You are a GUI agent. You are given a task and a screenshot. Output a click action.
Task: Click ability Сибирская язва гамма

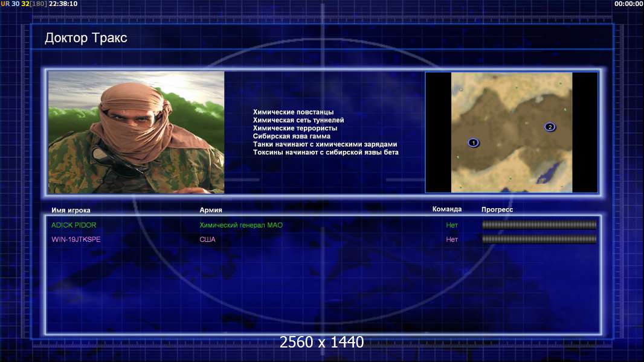coord(292,136)
